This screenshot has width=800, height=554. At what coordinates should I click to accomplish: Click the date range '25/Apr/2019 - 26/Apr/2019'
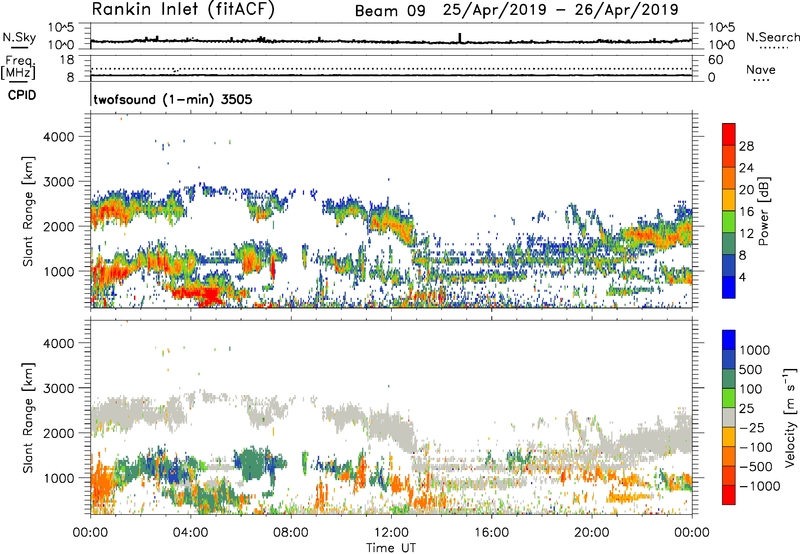561,10
